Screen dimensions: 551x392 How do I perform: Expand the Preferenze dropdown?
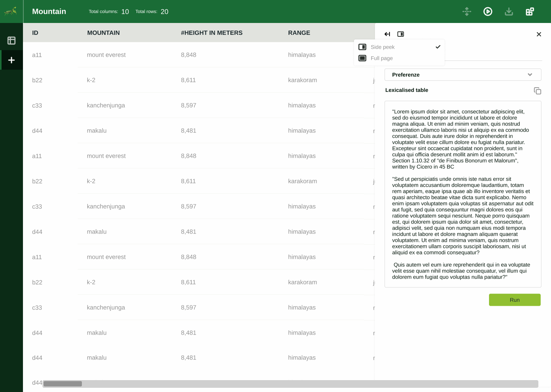(463, 75)
